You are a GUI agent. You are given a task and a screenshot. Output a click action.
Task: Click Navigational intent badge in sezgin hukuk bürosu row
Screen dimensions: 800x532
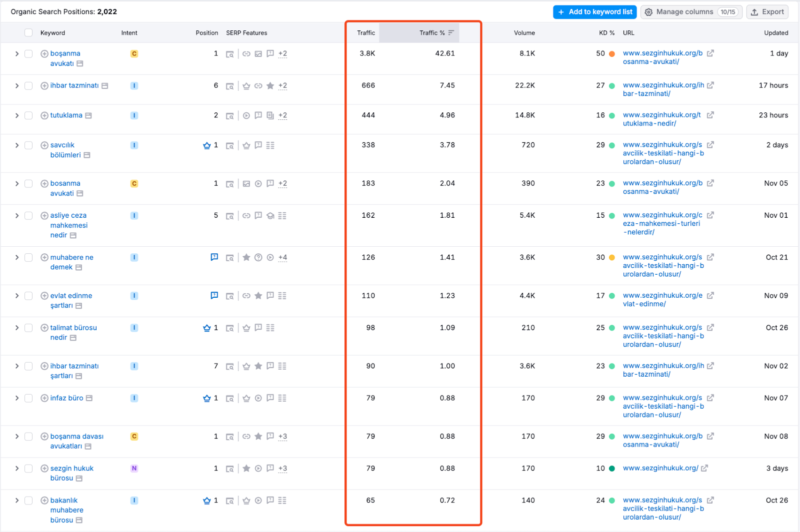(x=134, y=468)
